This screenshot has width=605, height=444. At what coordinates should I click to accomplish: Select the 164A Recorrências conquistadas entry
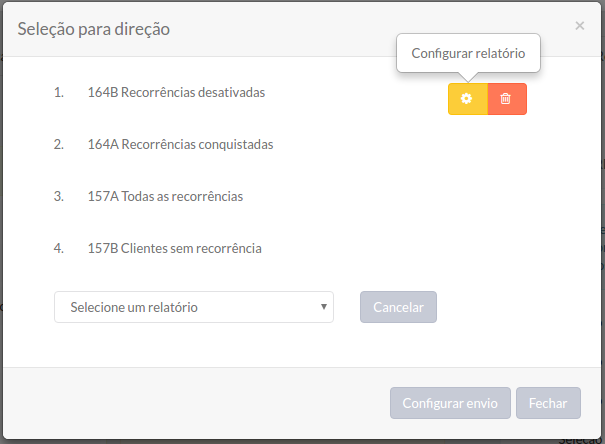point(181,145)
